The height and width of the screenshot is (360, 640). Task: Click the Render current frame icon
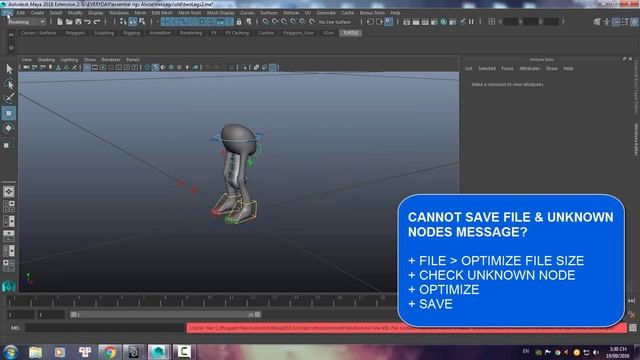click(416, 22)
